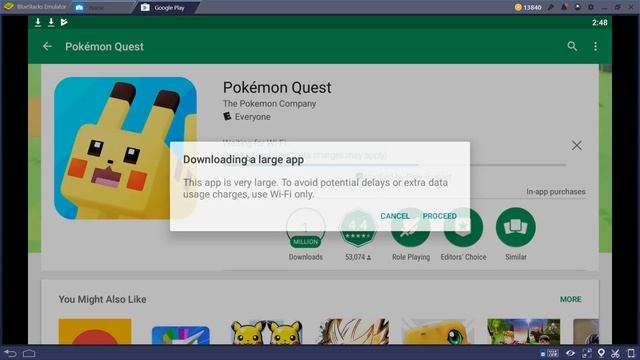
Task: Click the fullscreen expand icon in bottom bar
Action: 587,353
